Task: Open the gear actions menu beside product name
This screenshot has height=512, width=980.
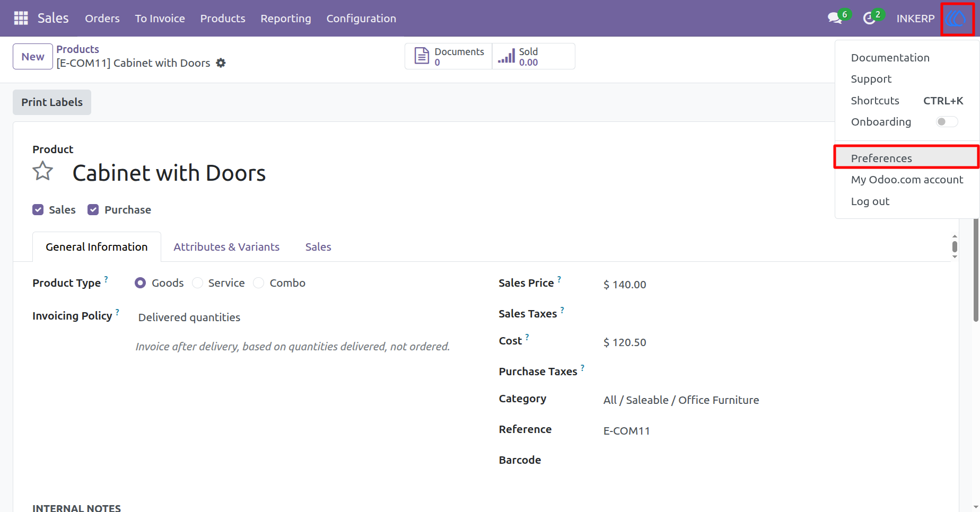Action: pos(221,63)
